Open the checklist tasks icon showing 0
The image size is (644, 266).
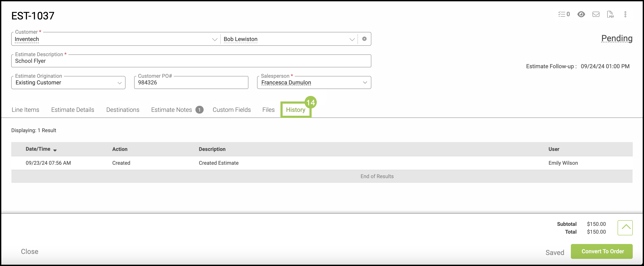click(x=564, y=14)
